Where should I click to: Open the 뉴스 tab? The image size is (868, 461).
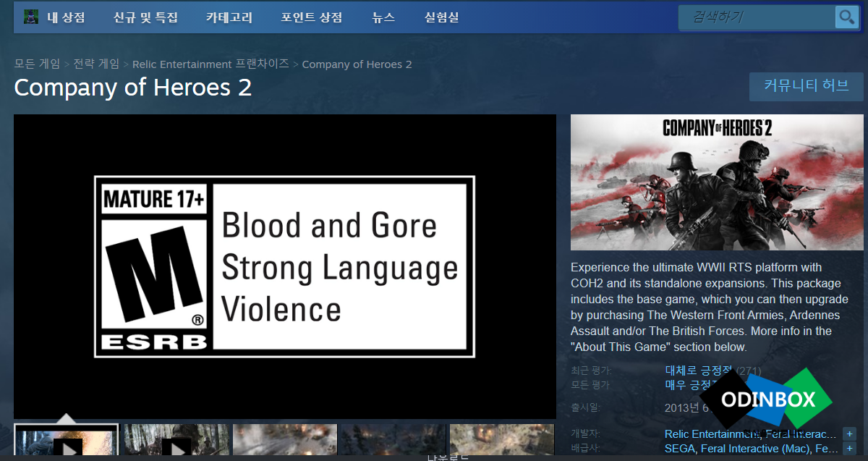(x=383, y=17)
